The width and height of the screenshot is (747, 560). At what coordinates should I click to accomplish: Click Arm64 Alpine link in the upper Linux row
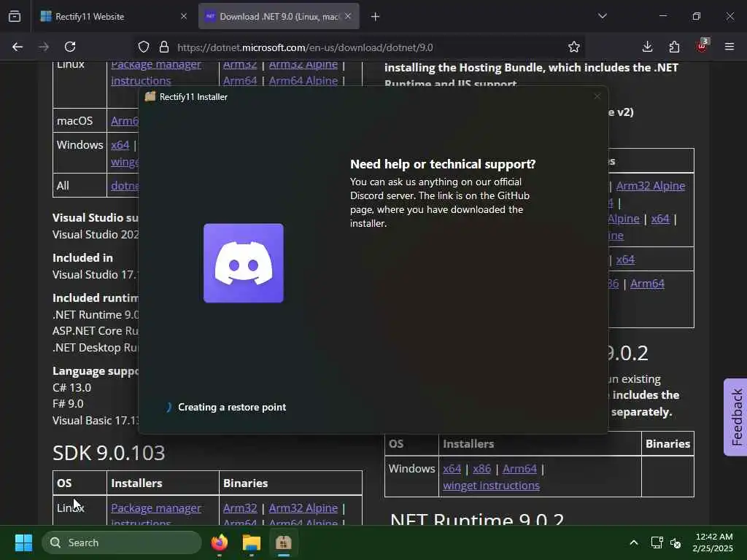click(x=303, y=80)
